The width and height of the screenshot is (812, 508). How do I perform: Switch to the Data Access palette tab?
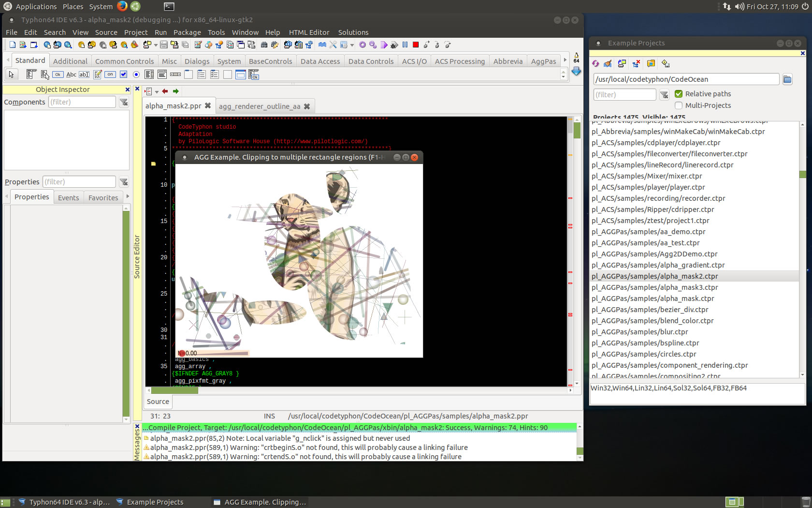pyautogui.click(x=320, y=61)
